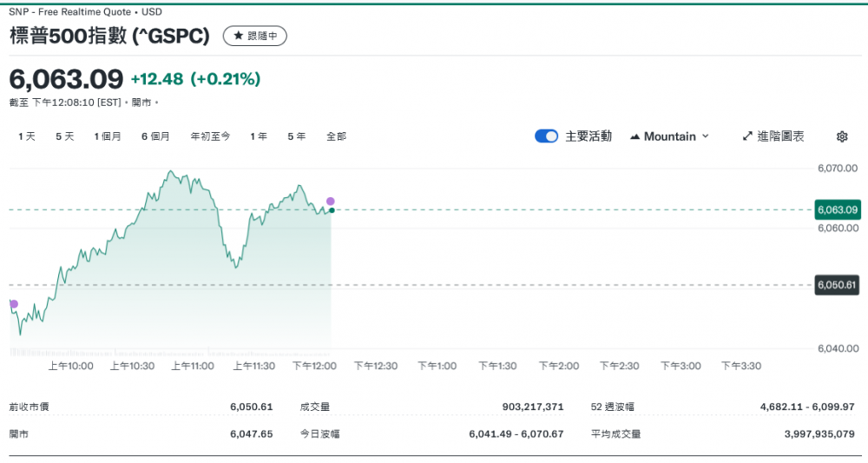Viewport: 868px width, 463px height.
Task: Click purple event marker at chart start
Action: 13,304
